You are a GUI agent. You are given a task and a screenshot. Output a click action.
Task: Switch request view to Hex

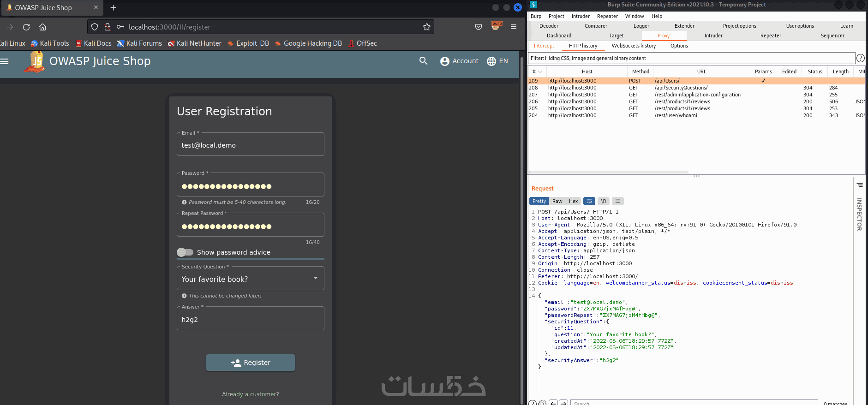[x=573, y=201]
